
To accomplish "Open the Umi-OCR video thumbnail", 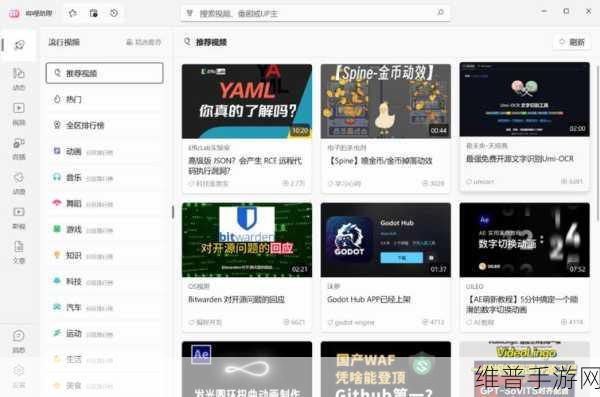I will point(525,99).
